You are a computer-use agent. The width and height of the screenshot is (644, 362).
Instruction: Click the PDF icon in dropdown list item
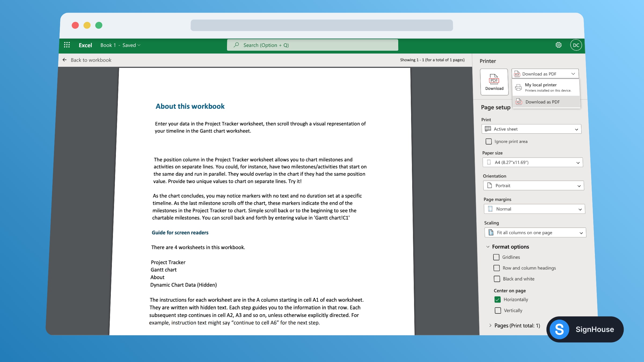(x=519, y=102)
